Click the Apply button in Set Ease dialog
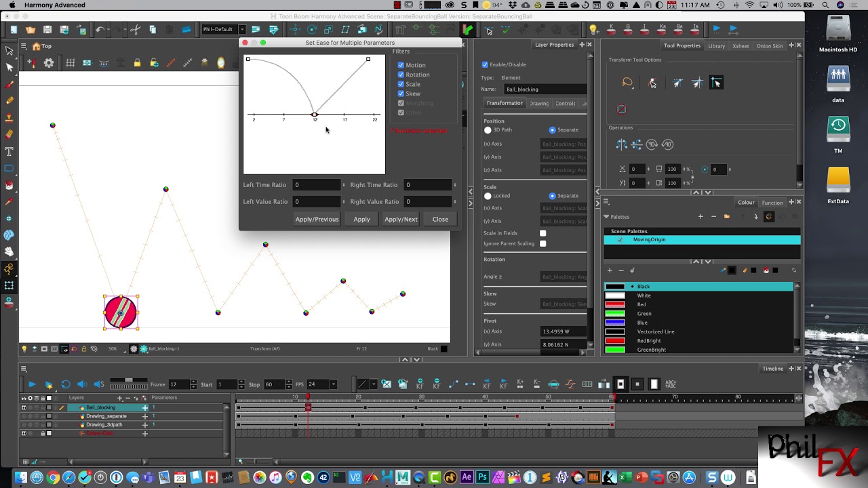The width and height of the screenshot is (868, 488). [x=361, y=220]
